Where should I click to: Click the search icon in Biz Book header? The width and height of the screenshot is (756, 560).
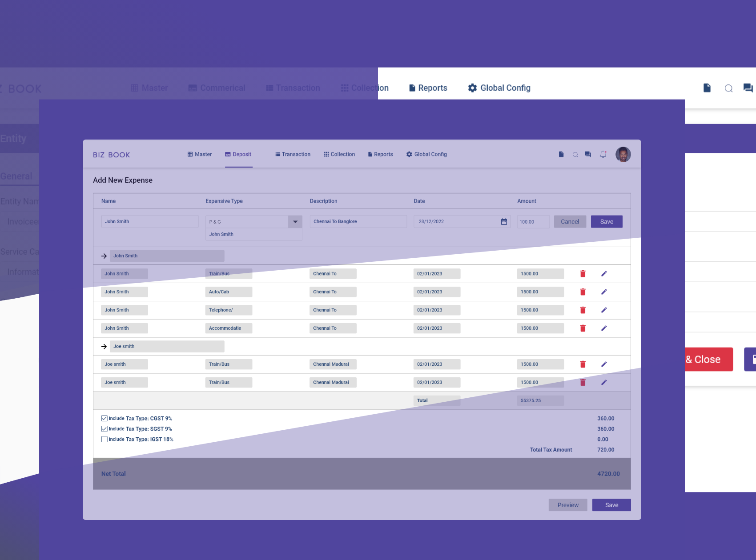[x=575, y=155]
